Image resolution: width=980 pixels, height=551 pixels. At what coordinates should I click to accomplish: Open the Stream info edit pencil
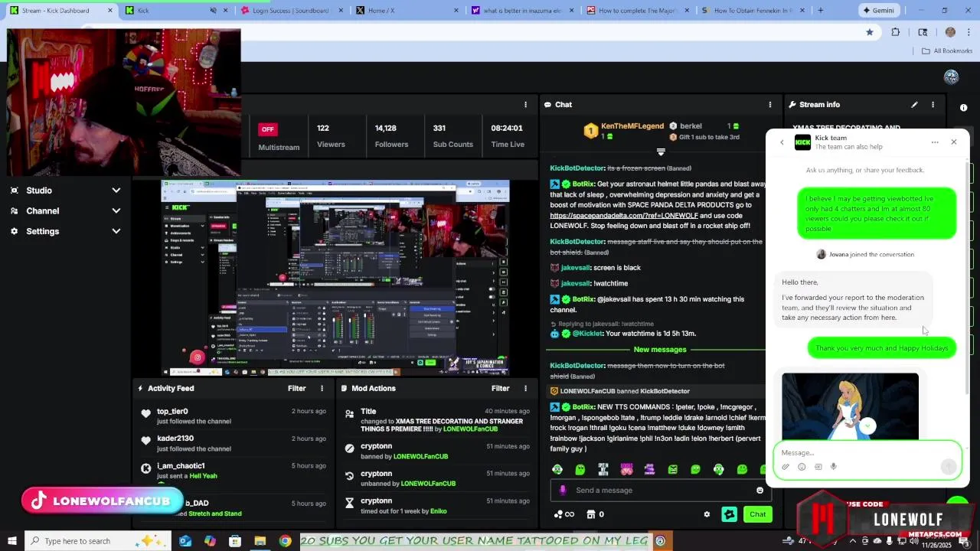(x=914, y=105)
